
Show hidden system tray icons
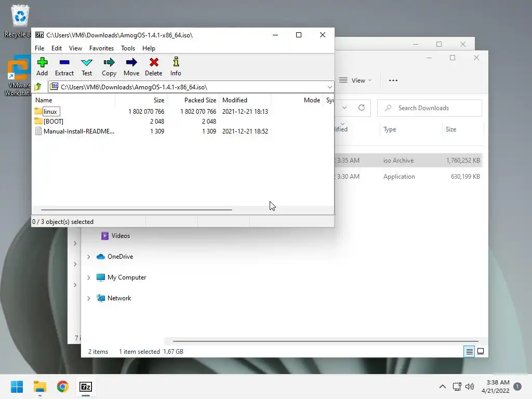tap(443, 387)
